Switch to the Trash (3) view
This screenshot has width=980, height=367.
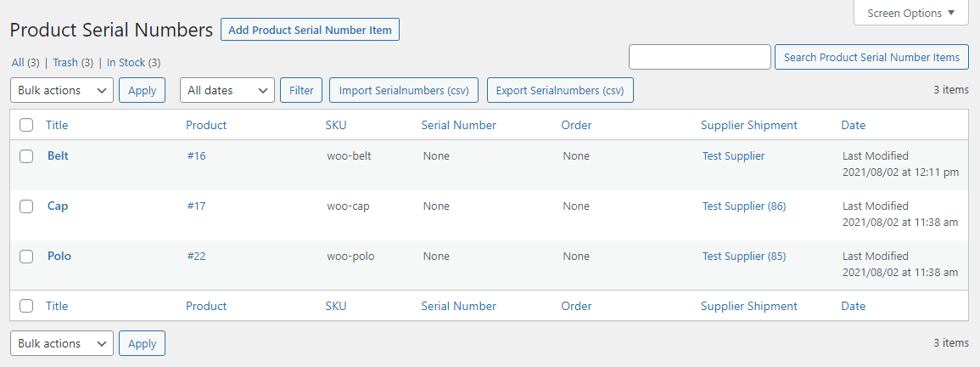pos(73,63)
